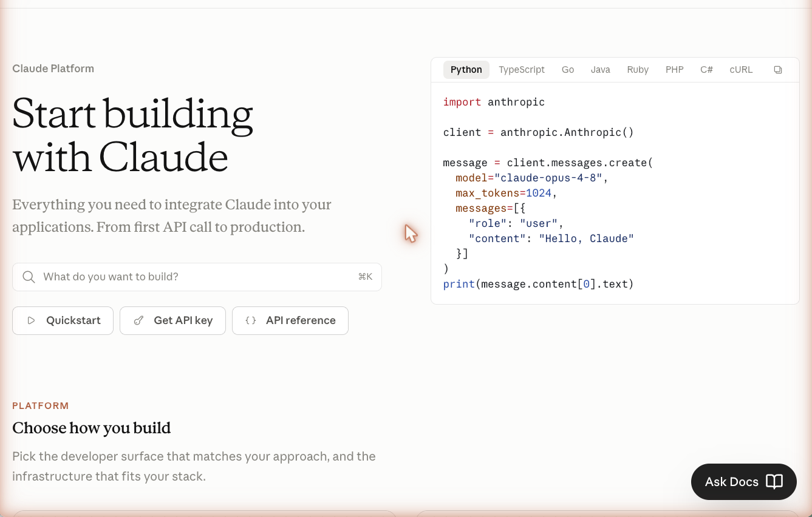The image size is (812, 517).
Task: Switch to the Go tab
Action: coord(568,70)
